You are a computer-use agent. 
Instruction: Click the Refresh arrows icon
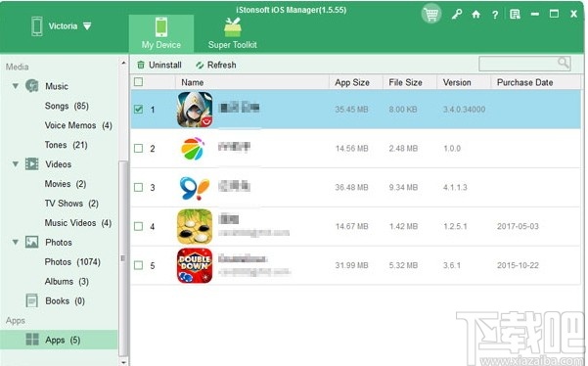pyautogui.click(x=200, y=65)
